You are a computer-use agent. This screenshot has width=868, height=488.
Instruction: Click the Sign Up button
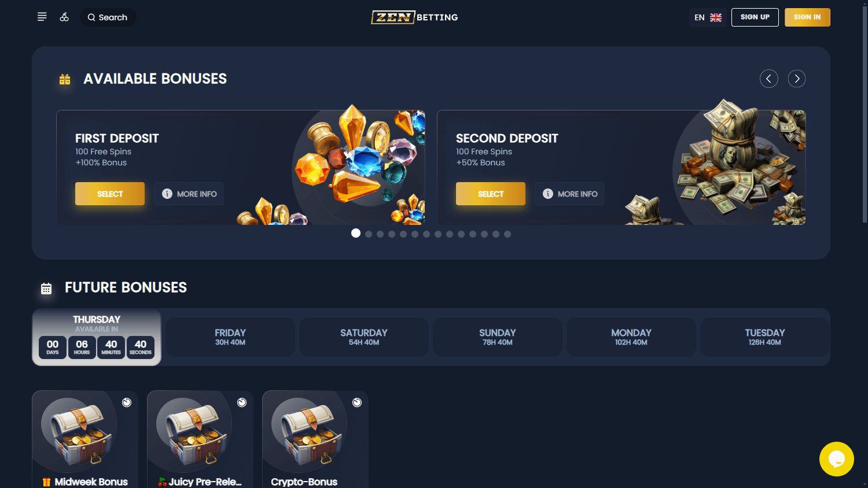coord(755,17)
